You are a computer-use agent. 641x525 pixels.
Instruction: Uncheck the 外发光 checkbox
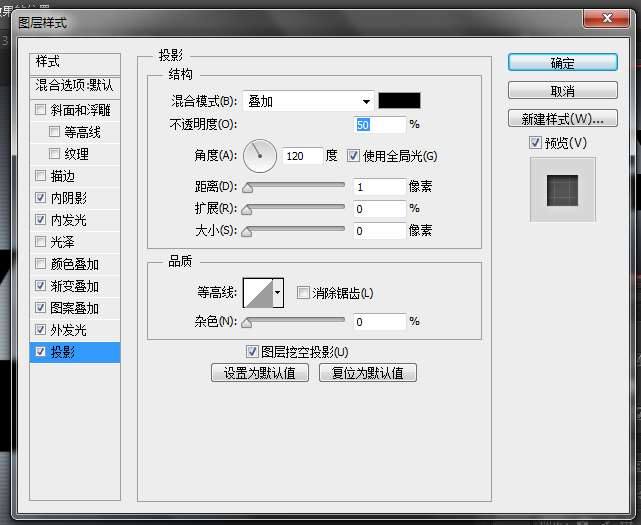(x=40, y=330)
